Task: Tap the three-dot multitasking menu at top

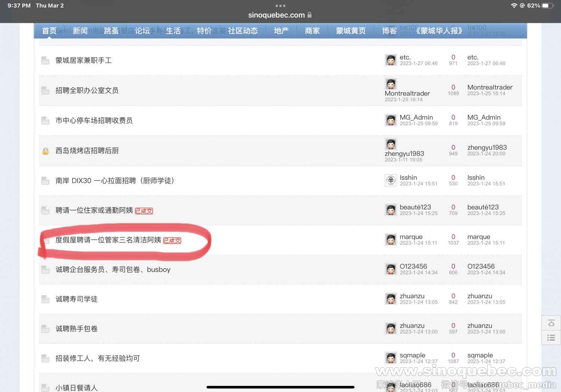Action: point(280,6)
